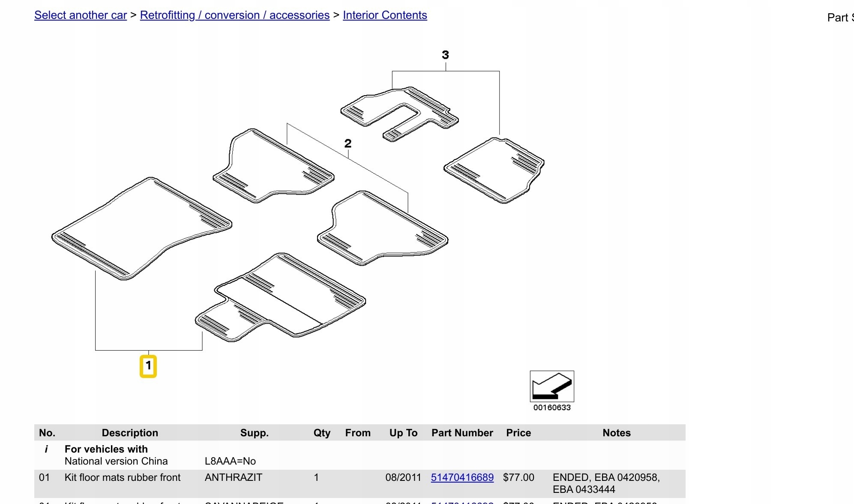This screenshot has height=504, width=854.
Task: Click diagram ID 00160633 label
Action: [551, 408]
